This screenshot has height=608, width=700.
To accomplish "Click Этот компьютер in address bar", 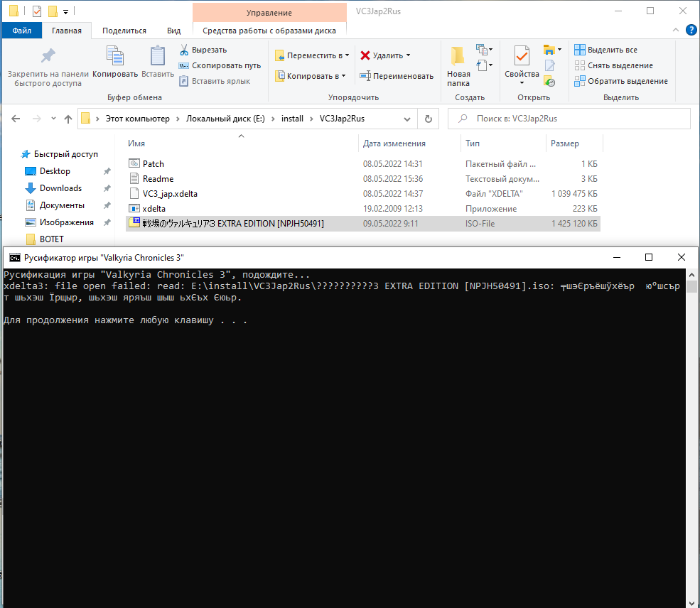I will (137, 119).
